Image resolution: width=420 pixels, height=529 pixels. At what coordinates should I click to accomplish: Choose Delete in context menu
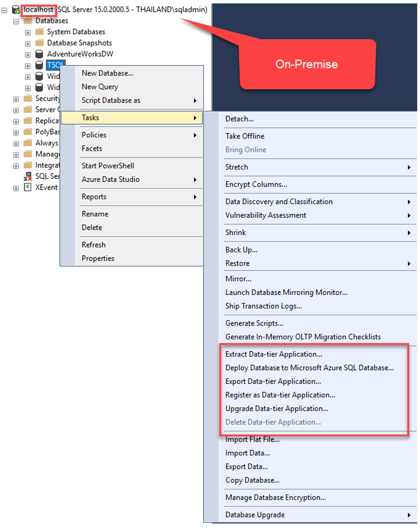[x=132, y=227]
